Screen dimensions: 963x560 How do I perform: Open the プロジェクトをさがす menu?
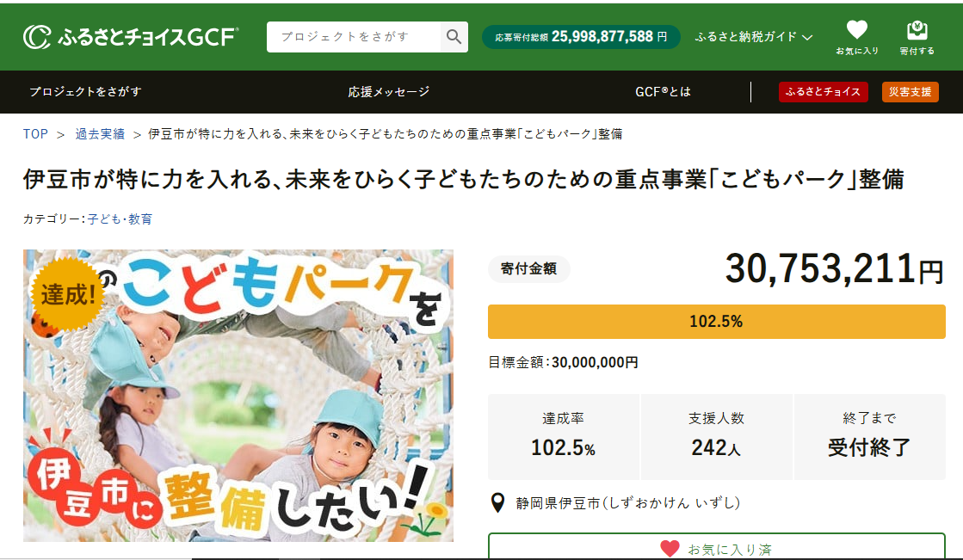tap(85, 91)
